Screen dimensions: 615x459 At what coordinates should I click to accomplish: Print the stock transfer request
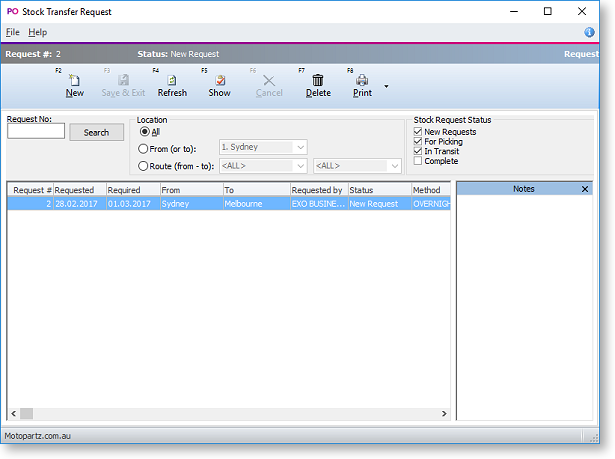362,85
